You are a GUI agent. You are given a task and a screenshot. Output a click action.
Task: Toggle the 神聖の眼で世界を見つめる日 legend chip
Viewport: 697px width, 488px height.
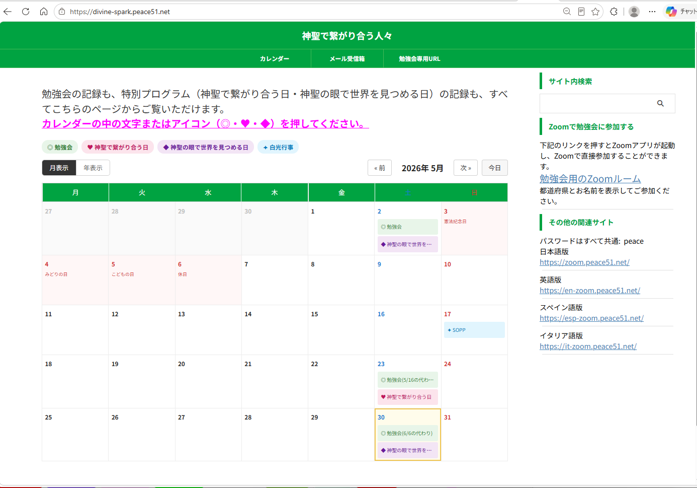205,147
